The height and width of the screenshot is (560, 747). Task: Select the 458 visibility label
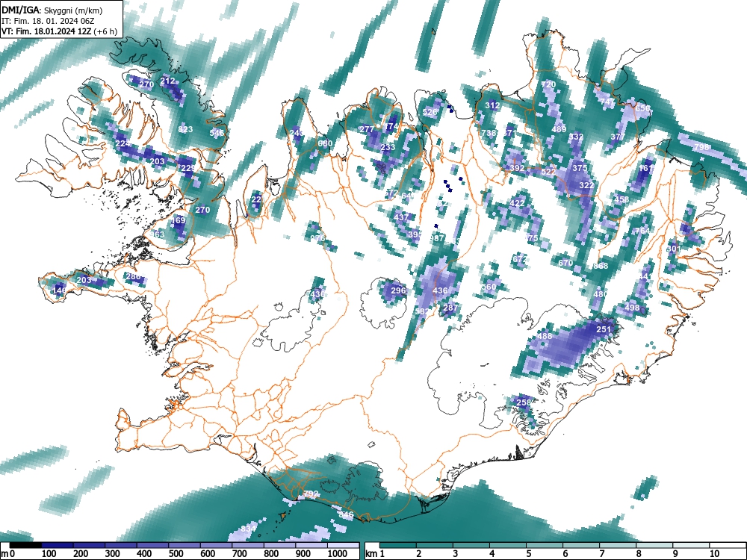(x=622, y=199)
